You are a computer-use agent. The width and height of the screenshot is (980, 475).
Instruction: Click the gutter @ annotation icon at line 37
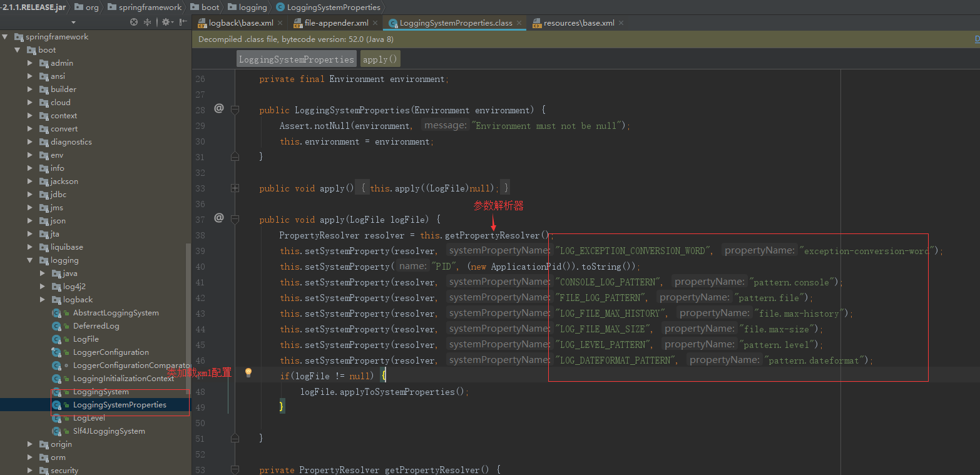click(219, 218)
